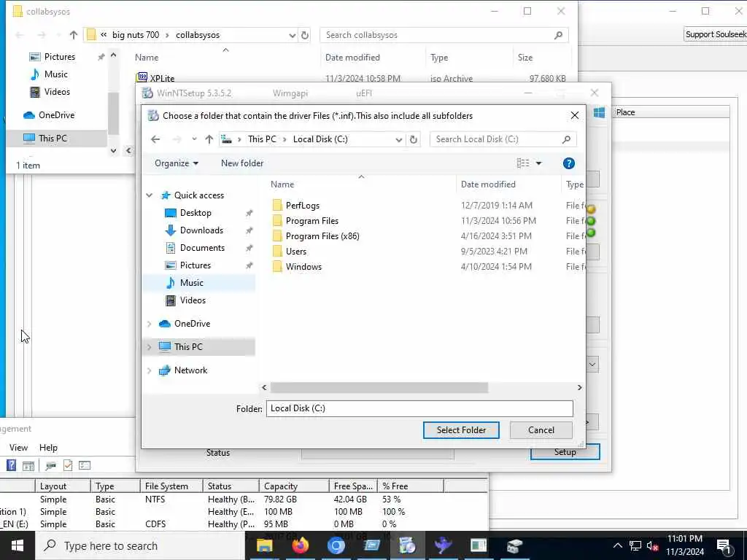
Task: Select the Windows folder in the list
Action: pyautogui.click(x=303, y=267)
